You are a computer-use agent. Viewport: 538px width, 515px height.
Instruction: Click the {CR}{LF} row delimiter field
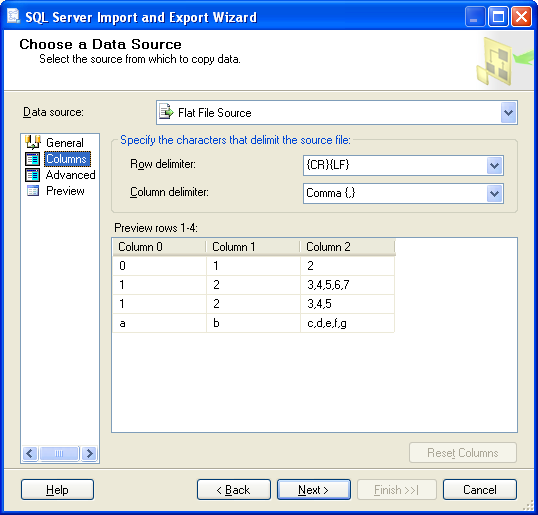403,165
